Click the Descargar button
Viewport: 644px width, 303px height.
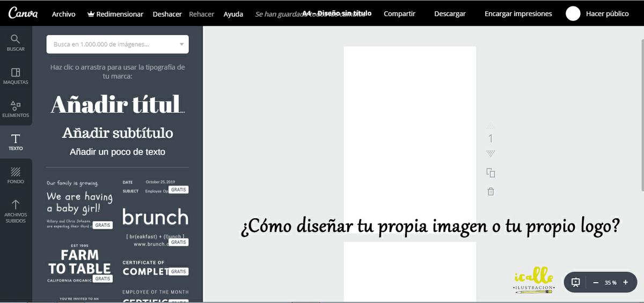450,13
